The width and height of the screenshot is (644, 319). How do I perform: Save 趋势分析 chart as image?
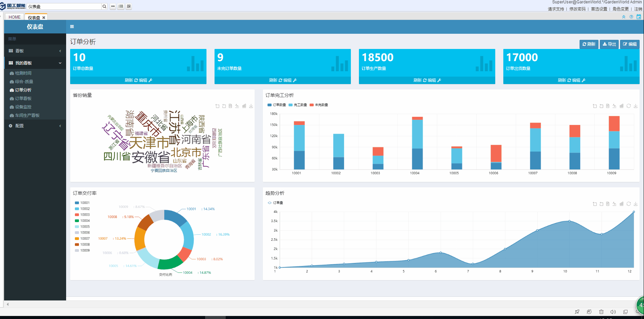tap(636, 204)
